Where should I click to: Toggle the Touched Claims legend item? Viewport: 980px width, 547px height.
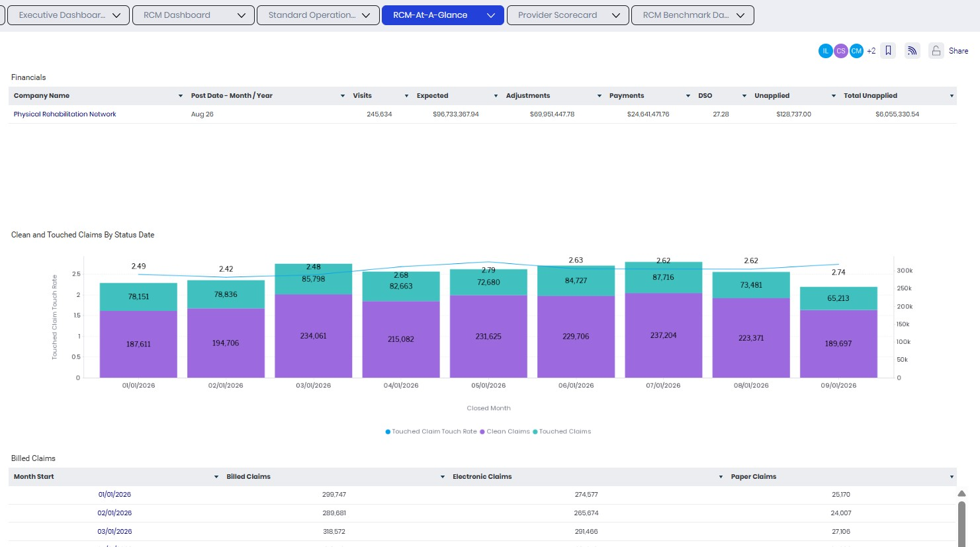click(x=562, y=432)
